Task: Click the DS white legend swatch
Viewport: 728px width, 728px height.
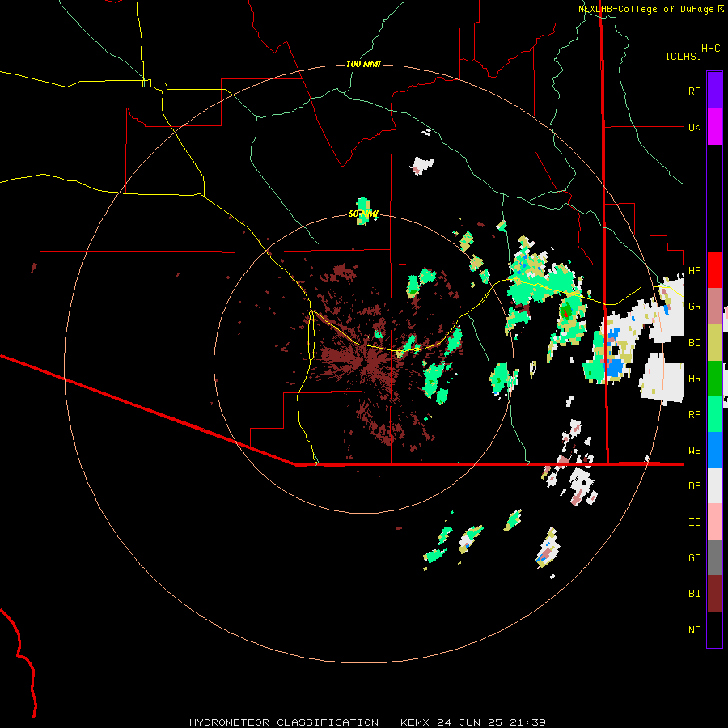Action: [714, 485]
